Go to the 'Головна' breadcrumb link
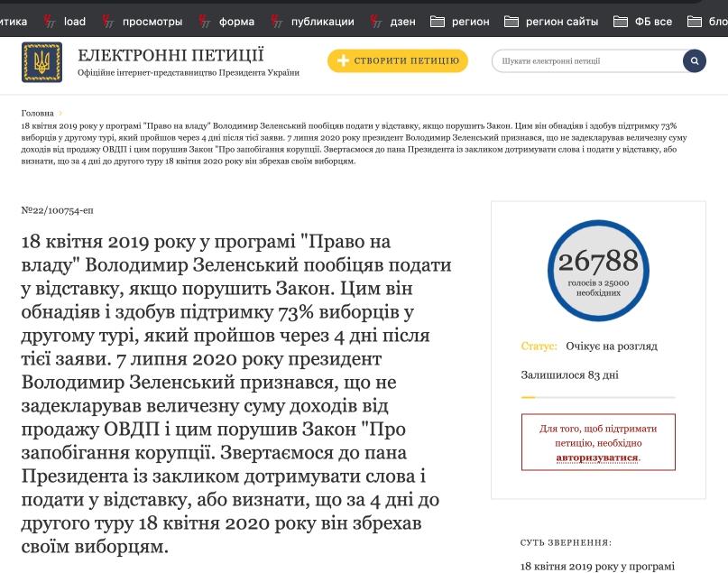728x573 pixels. click(x=37, y=114)
